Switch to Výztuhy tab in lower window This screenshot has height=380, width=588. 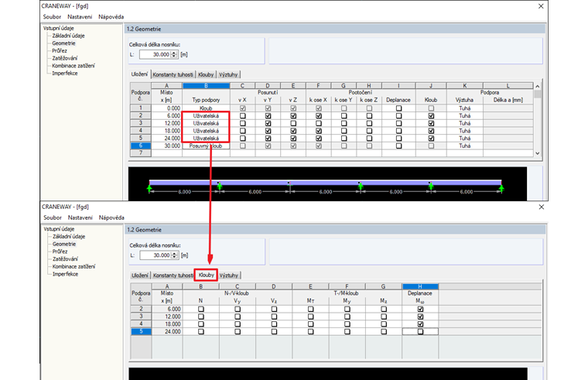pyautogui.click(x=229, y=276)
